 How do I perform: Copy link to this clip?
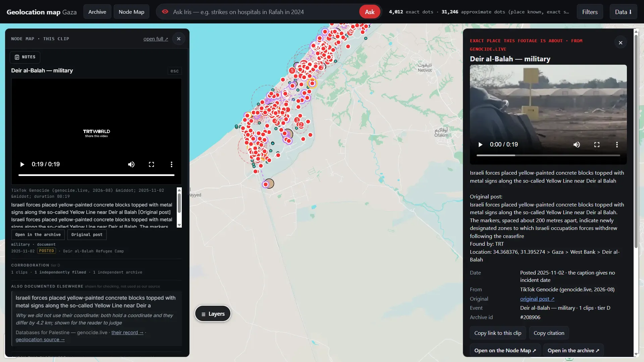click(x=498, y=333)
